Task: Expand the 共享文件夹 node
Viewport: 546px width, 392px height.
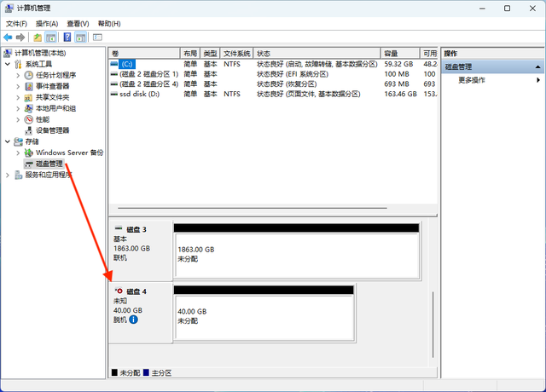Action: [18, 97]
